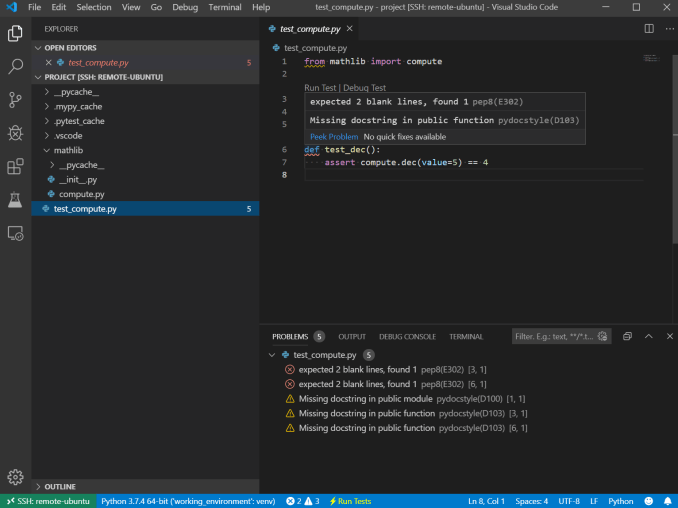This screenshot has width=678, height=508.
Task: Click the smiley feedback icon in status bar
Action: pos(648,501)
